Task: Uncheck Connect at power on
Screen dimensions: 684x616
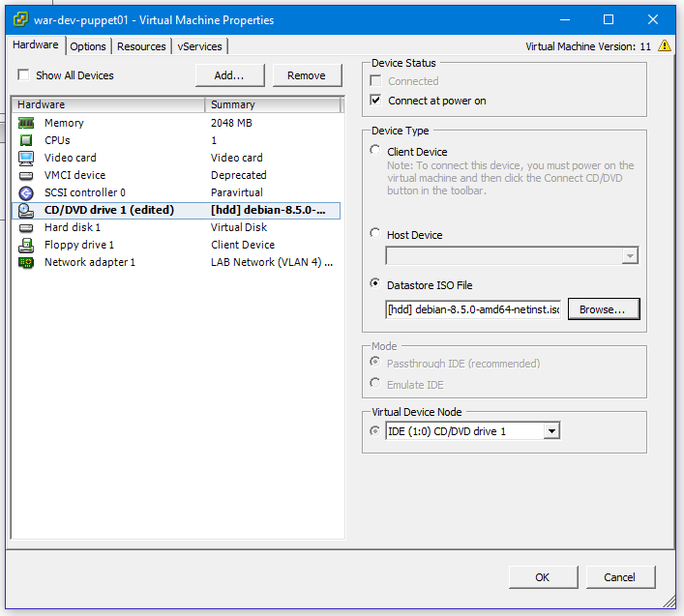Action: click(x=375, y=101)
